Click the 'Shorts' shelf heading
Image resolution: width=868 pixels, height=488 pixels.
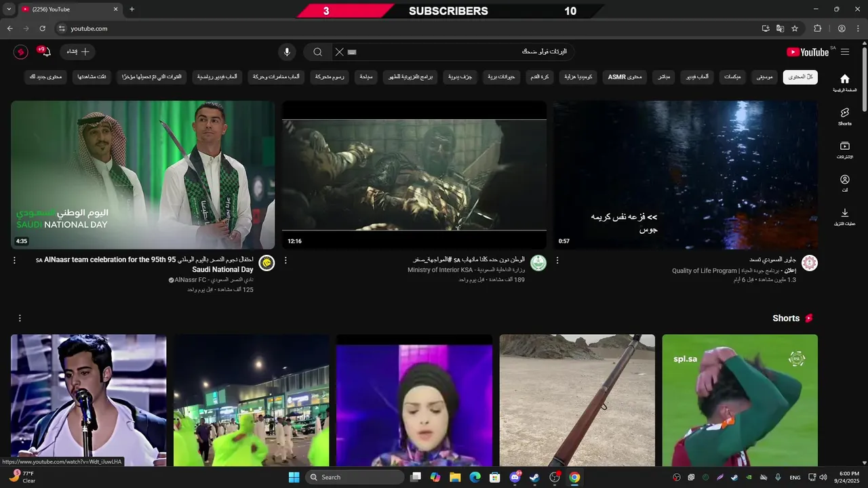pos(786,318)
